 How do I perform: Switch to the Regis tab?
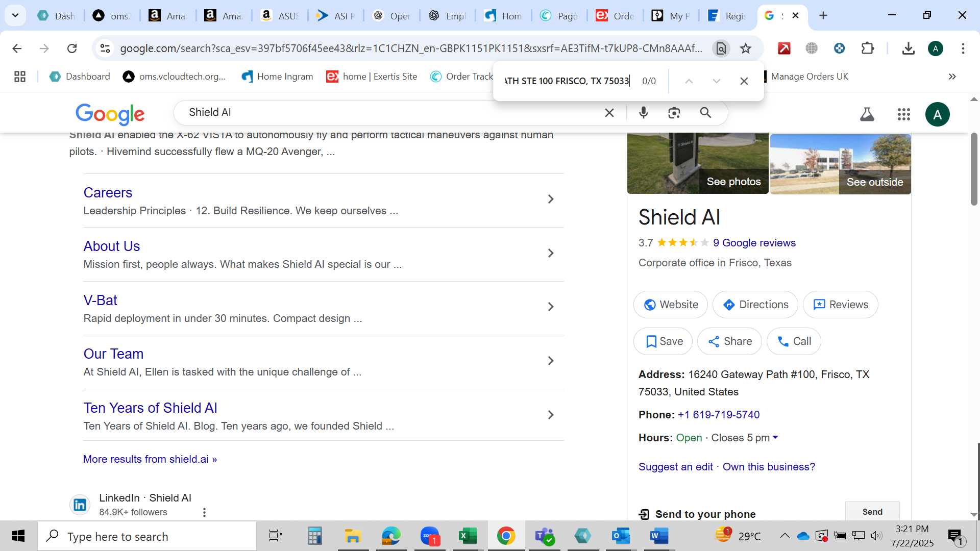727,16
